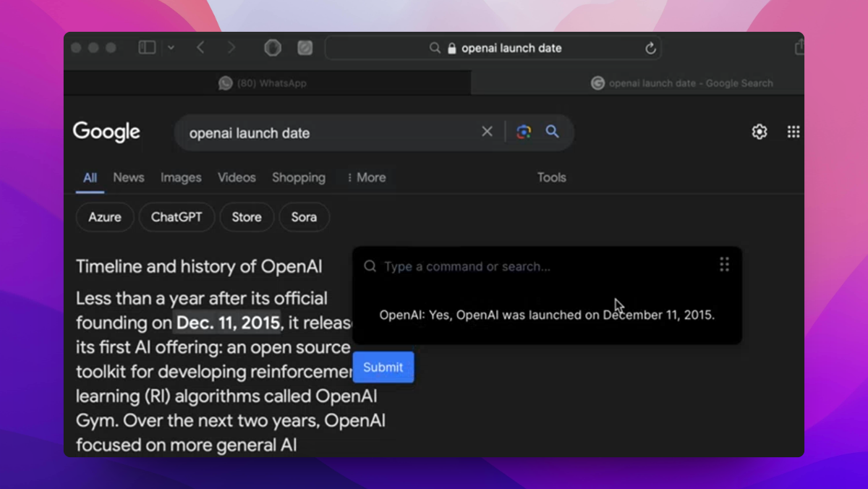Select the Shopping results tab

[299, 177]
